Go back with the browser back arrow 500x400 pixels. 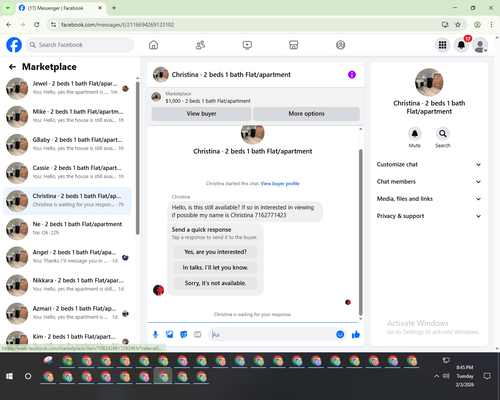[x=9, y=24]
